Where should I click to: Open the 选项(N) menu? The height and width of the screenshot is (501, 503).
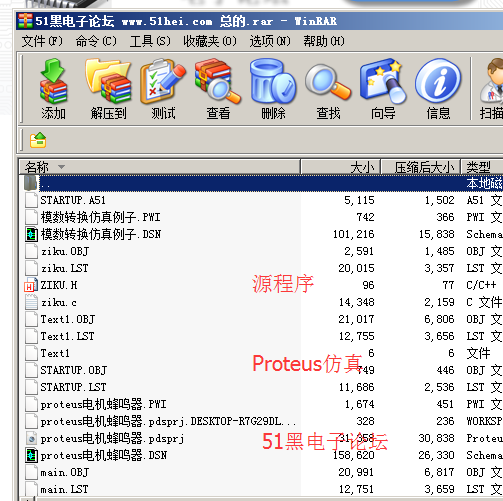point(270,41)
